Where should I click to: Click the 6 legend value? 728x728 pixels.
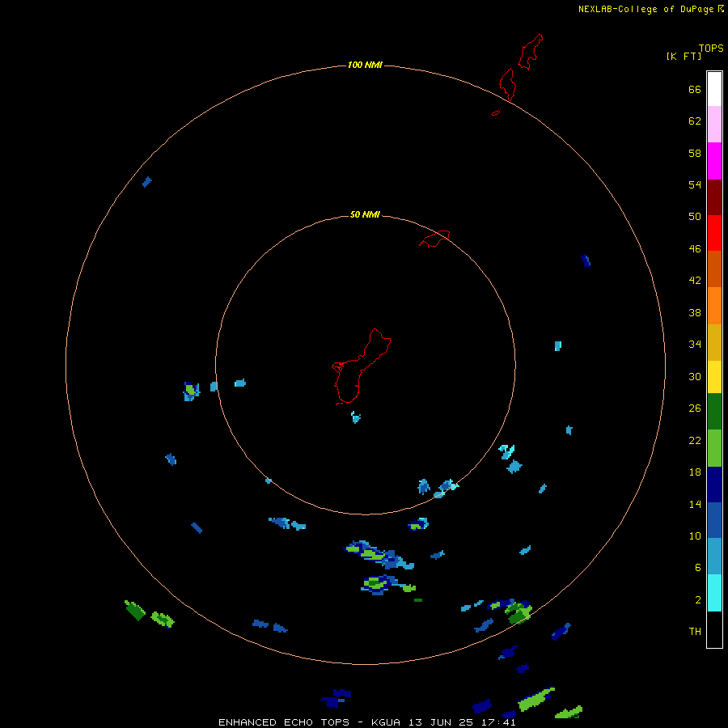698,568
